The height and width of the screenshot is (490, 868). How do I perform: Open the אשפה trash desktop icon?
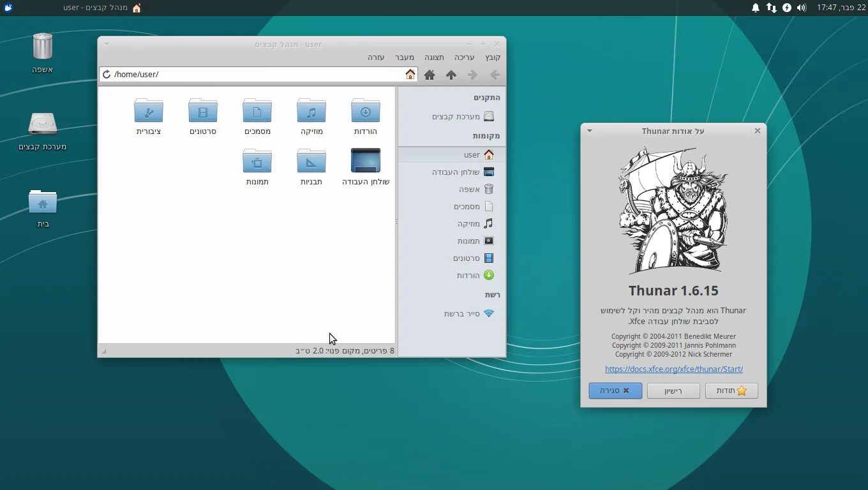[x=42, y=47]
